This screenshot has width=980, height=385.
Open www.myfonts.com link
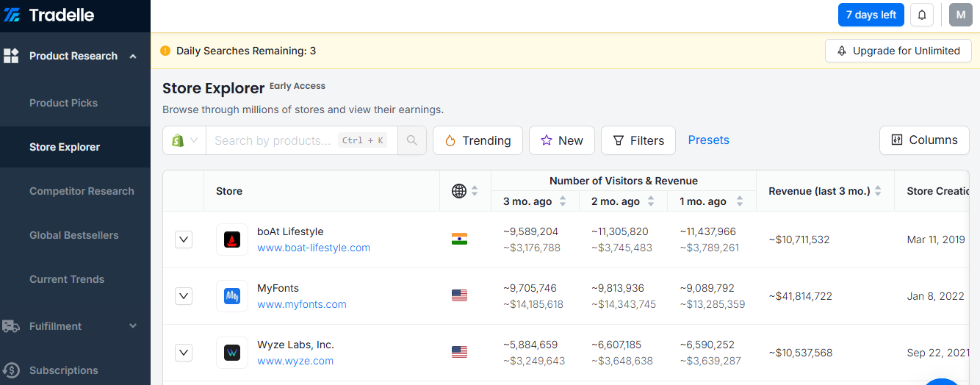(302, 304)
